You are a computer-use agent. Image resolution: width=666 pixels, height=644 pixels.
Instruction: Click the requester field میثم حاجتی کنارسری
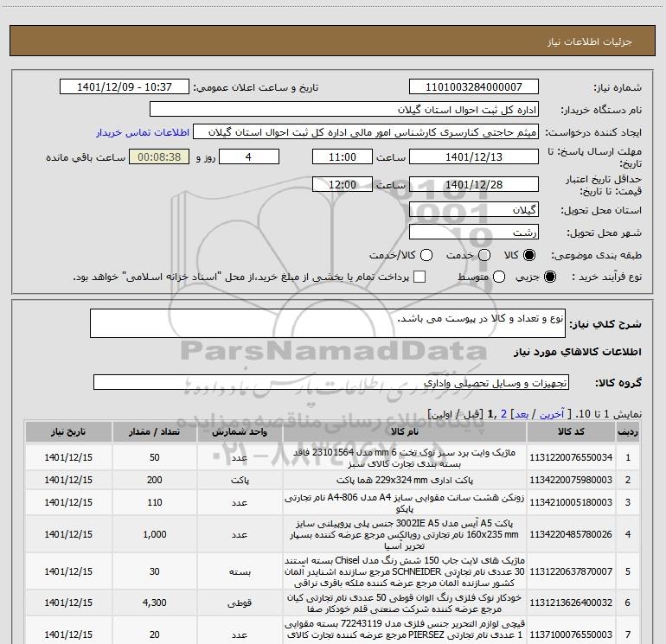366,132
